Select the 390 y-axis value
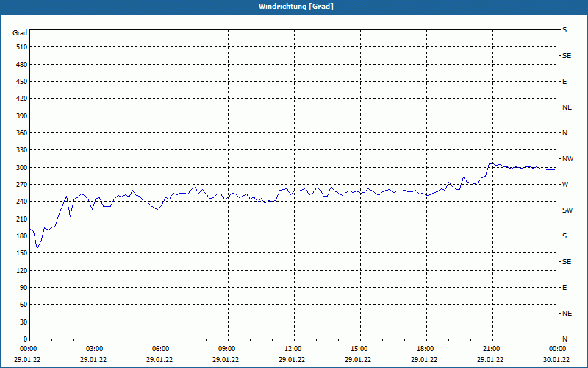The height and width of the screenshot is (368, 588). pos(21,116)
